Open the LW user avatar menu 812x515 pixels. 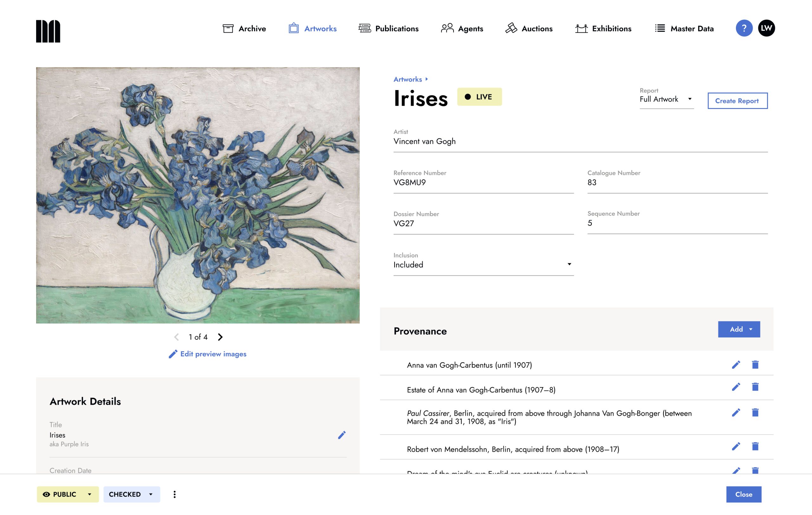766,28
